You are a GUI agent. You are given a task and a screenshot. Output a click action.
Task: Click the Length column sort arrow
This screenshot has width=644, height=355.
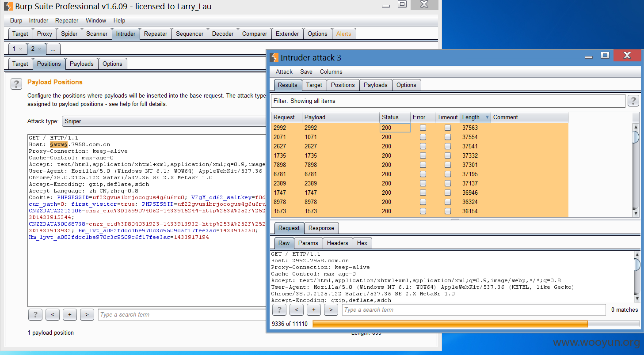click(487, 117)
